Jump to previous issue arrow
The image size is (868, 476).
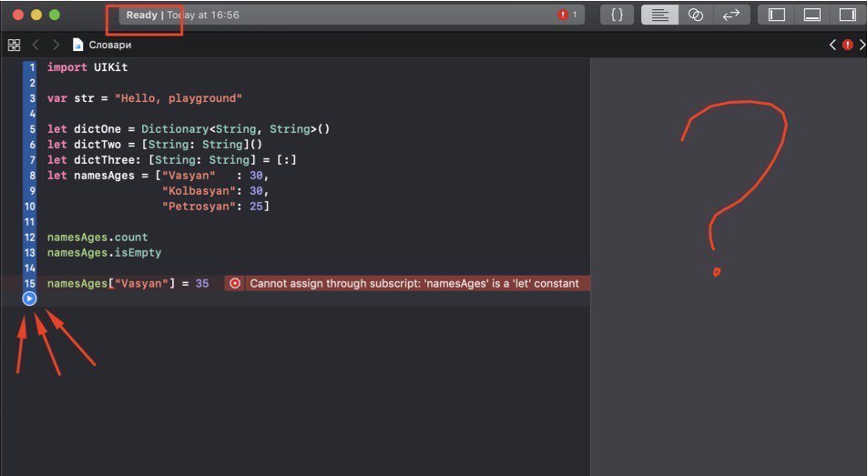(x=832, y=45)
